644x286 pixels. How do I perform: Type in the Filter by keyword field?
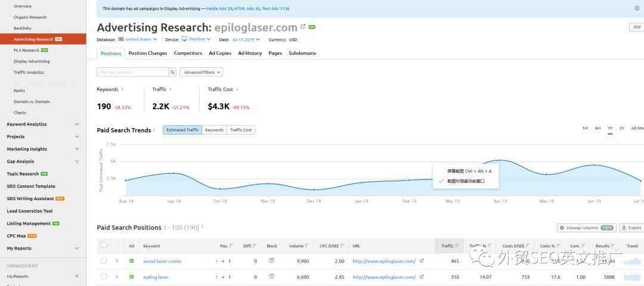(133, 72)
